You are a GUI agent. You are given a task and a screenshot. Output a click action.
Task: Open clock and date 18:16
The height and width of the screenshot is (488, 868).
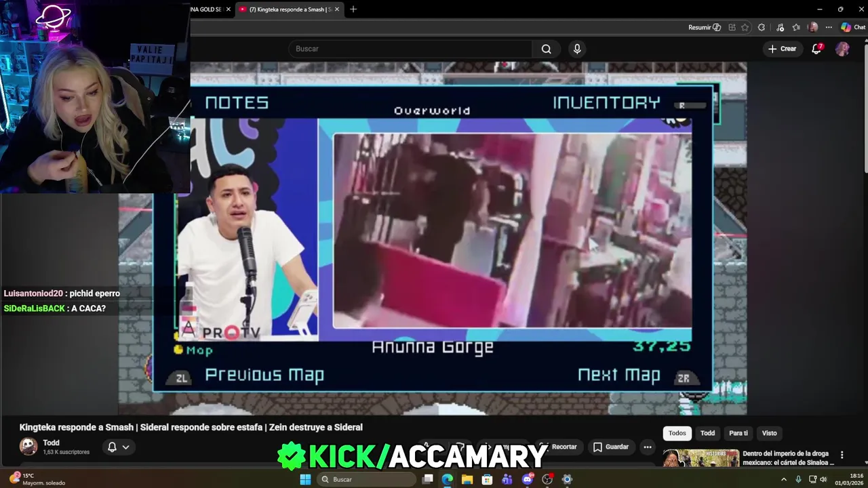(850, 479)
